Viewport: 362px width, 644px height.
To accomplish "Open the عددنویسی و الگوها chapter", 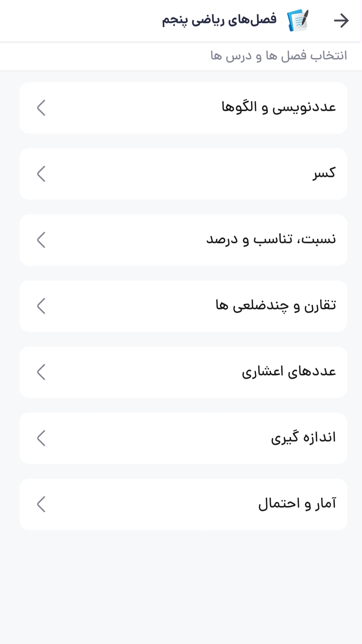I will tap(278, 107).
